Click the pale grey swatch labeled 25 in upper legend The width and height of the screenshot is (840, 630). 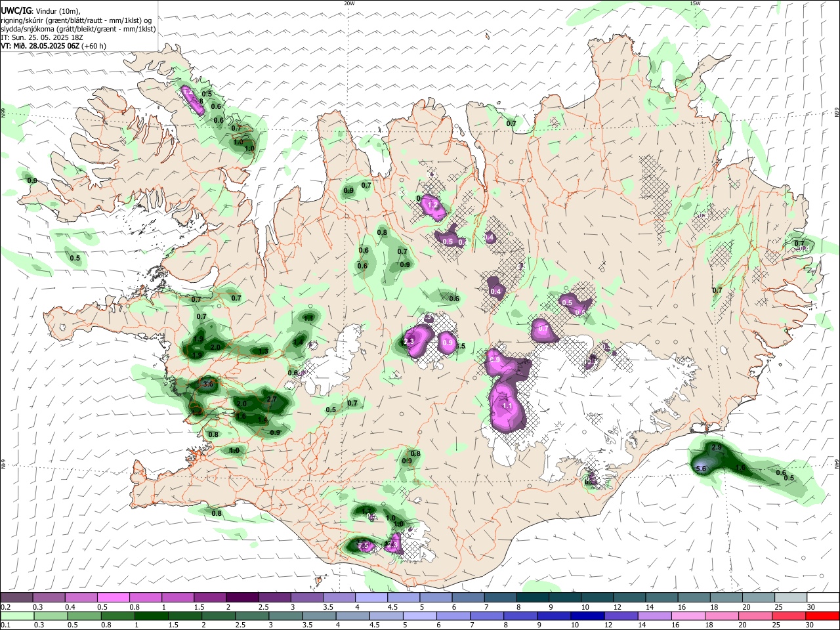click(x=791, y=597)
